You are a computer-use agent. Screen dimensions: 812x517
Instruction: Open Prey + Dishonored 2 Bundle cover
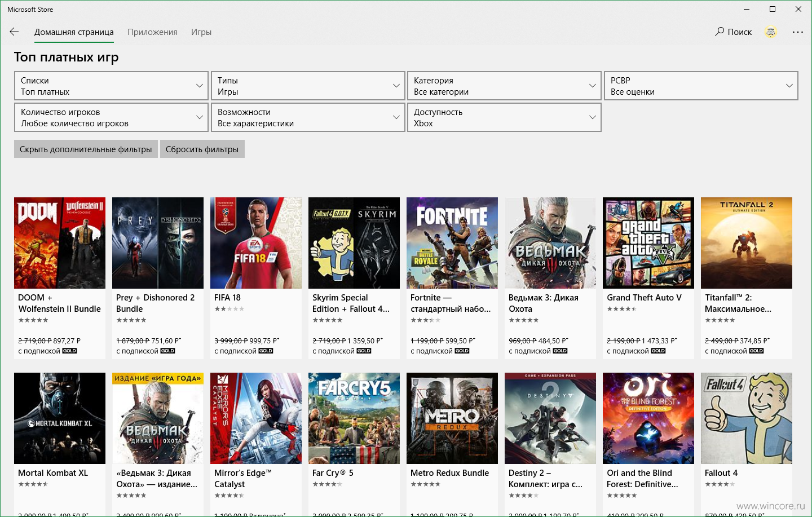click(x=158, y=243)
